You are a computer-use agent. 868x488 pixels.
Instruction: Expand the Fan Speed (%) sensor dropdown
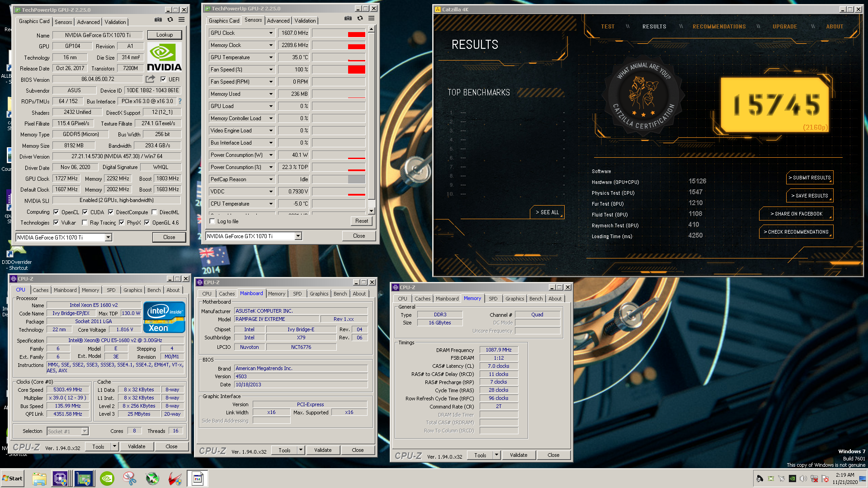[271, 70]
